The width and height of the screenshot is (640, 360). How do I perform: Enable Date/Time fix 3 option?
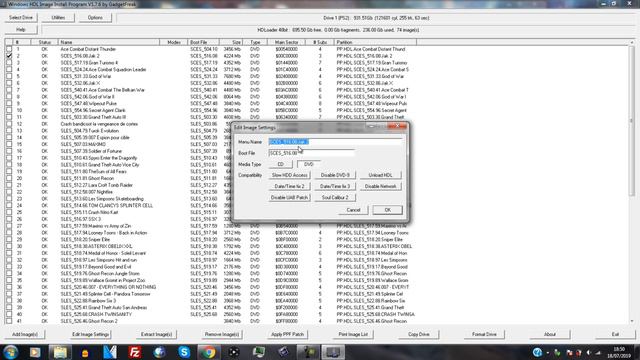click(335, 186)
